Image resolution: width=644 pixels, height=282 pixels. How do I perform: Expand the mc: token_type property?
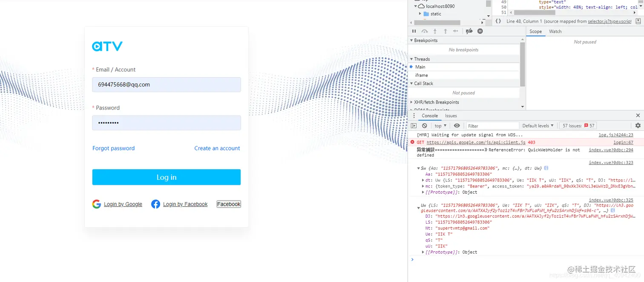point(423,186)
